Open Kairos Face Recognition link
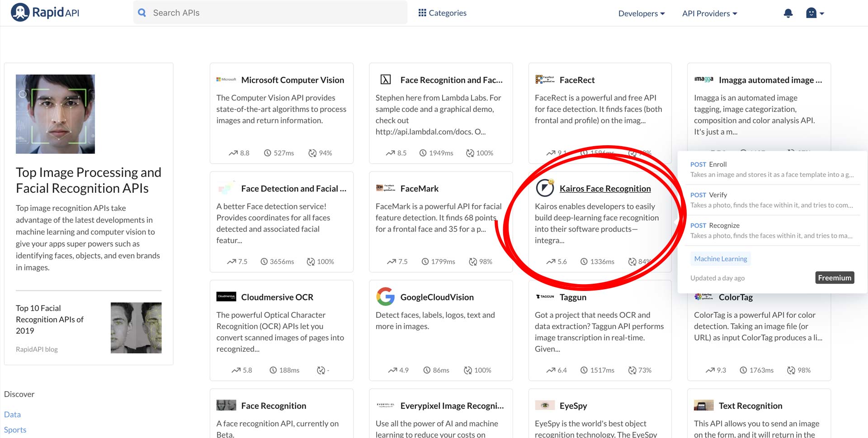The width and height of the screenshot is (868, 438). pyautogui.click(x=605, y=189)
